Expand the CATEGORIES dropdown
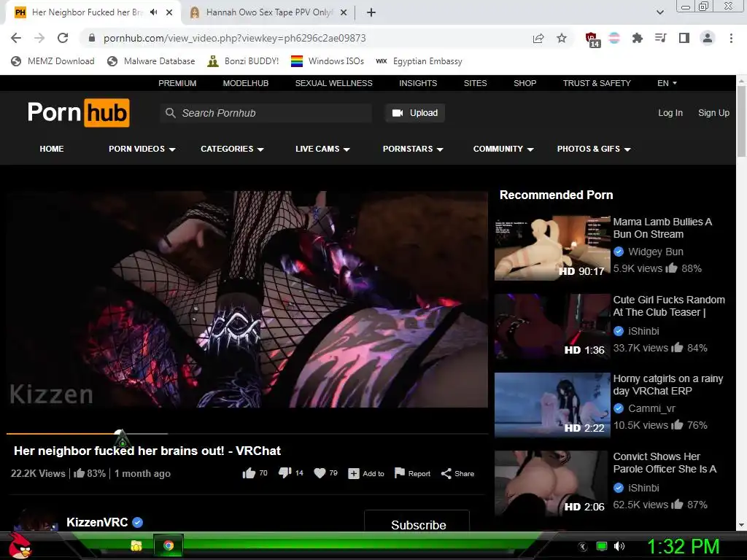The image size is (747, 560). 232,149
